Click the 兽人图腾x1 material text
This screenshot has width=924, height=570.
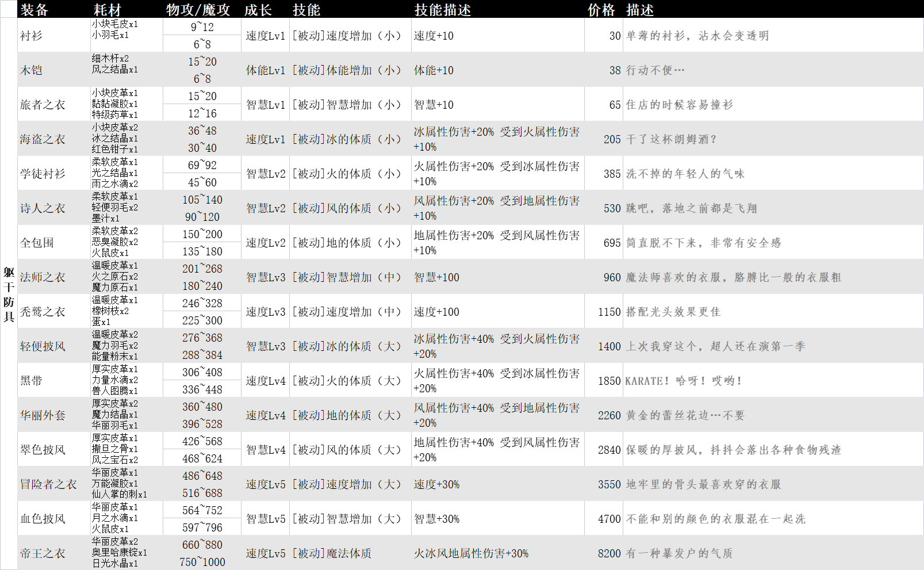tap(115, 391)
